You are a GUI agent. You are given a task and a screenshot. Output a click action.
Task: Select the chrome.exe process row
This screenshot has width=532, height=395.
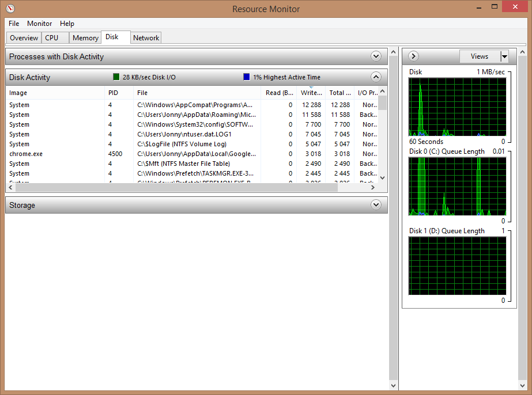point(192,154)
